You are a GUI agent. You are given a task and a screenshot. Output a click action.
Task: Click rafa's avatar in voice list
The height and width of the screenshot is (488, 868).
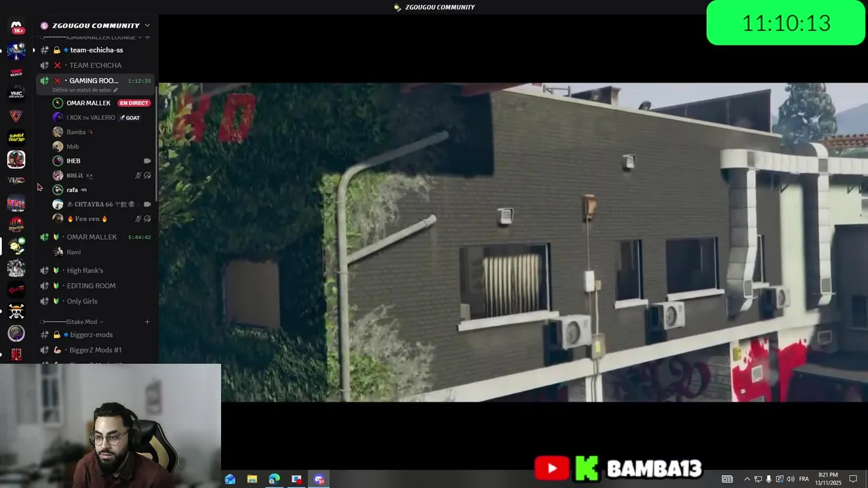(x=58, y=190)
